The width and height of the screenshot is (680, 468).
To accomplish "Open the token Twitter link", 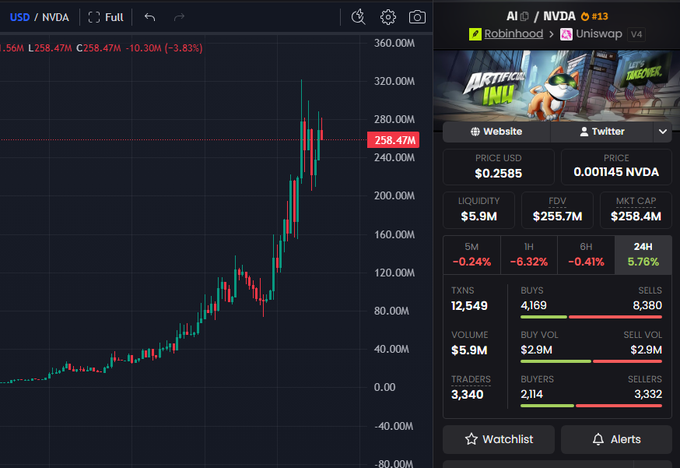I will coord(602,131).
